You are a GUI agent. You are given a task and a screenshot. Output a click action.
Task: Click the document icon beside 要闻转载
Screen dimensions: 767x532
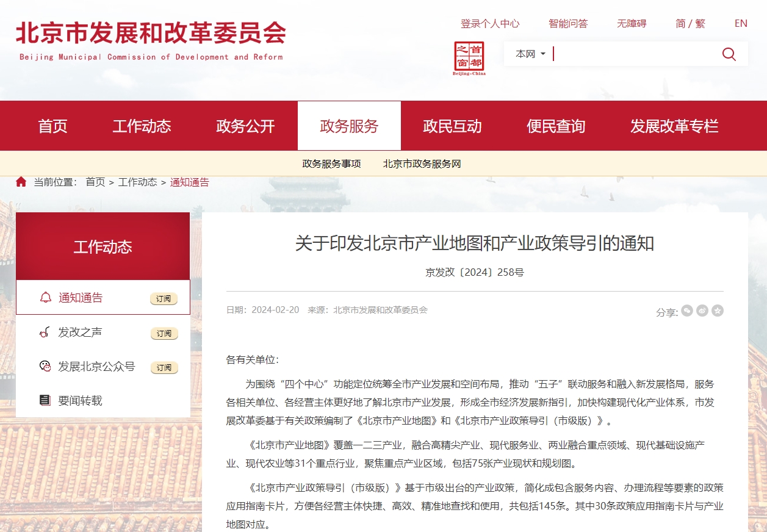pyautogui.click(x=45, y=400)
